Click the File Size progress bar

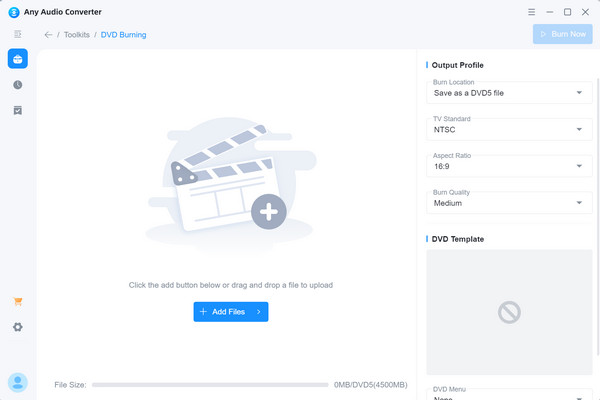[x=210, y=385]
